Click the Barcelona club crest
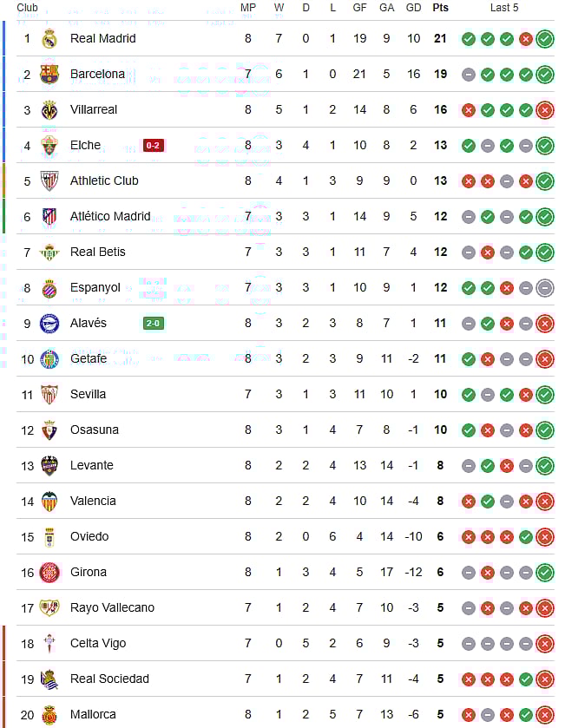565x728 pixels. [49, 74]
